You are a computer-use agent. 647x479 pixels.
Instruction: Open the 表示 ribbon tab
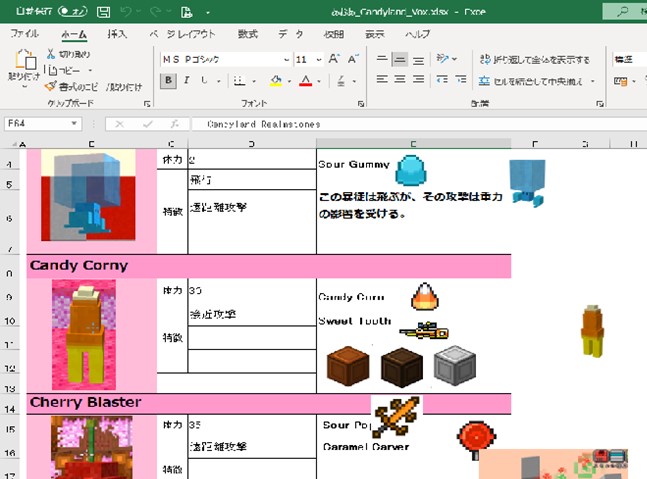[375, 34]
